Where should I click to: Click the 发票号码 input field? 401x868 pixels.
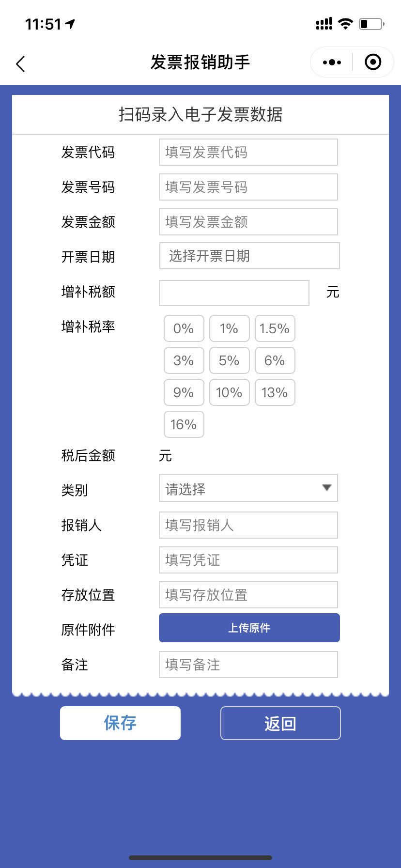pyautogui.click(x=248, y=187)
